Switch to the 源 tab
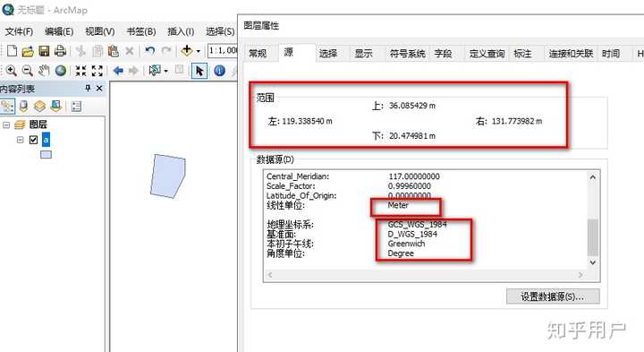The image size is (644, 352). [289, 53]
